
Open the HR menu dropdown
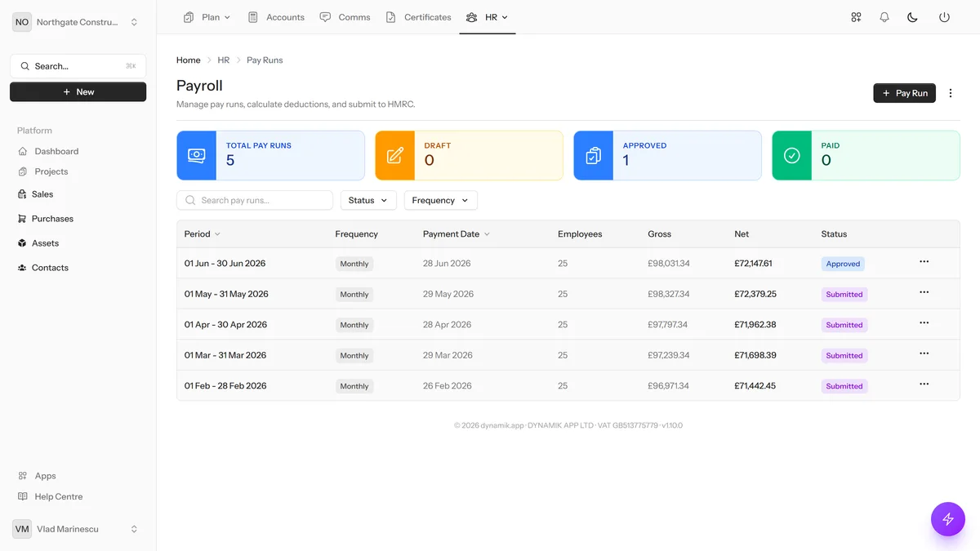click(x=488, y=17)
